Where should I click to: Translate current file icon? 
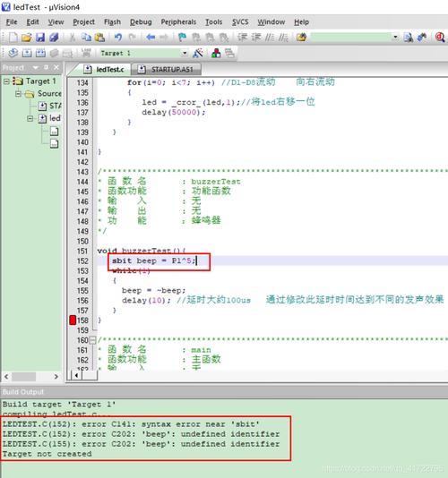pyautogui.click(x=13, y=53)
